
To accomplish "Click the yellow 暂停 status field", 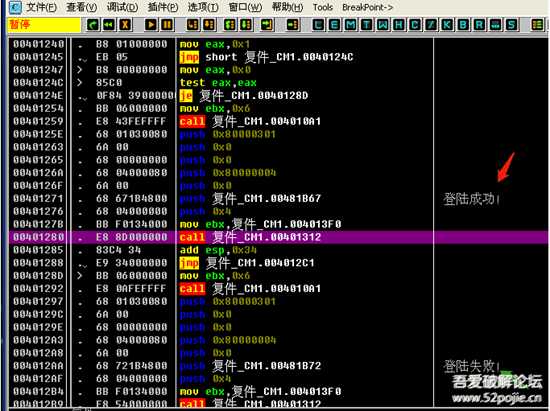I will pyautogui.click(x=44, y=25).
